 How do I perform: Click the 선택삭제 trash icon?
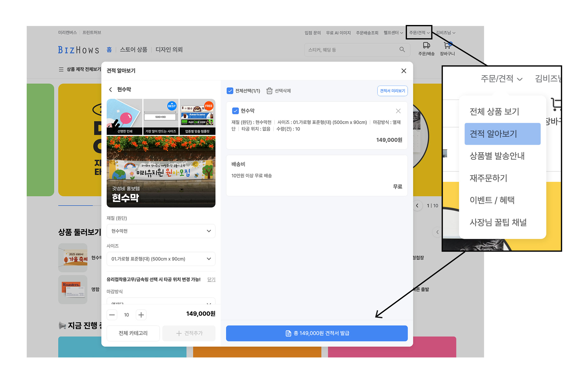click(x=269, y=91)
